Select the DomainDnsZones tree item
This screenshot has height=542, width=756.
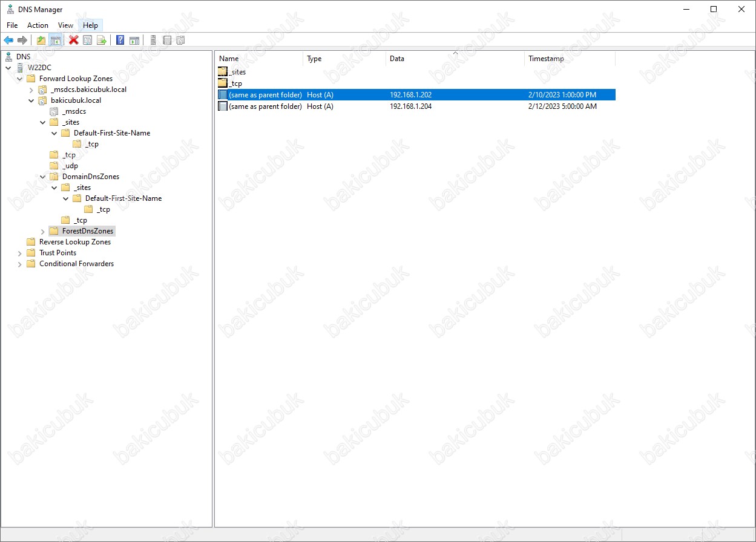pos(91,177)
